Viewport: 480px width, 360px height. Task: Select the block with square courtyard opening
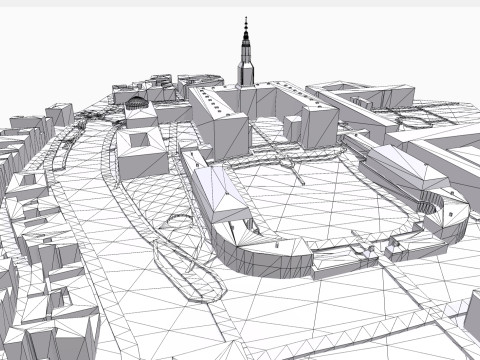point(142,154)
